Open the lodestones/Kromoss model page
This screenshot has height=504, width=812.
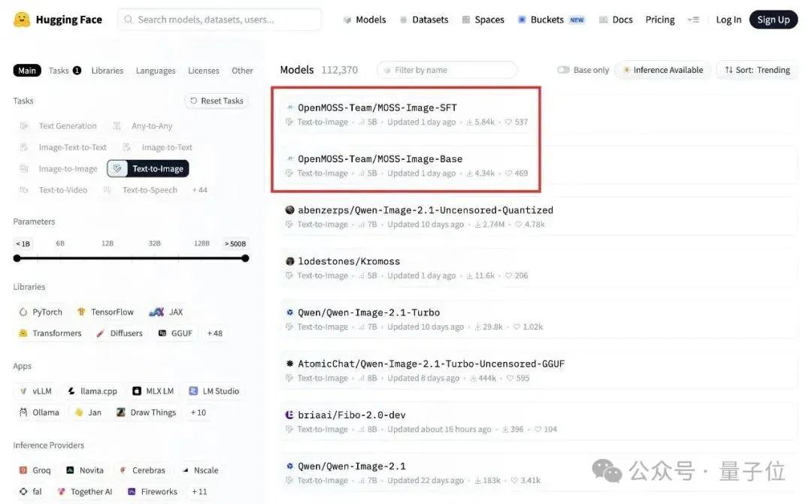(x=349, y=261)
